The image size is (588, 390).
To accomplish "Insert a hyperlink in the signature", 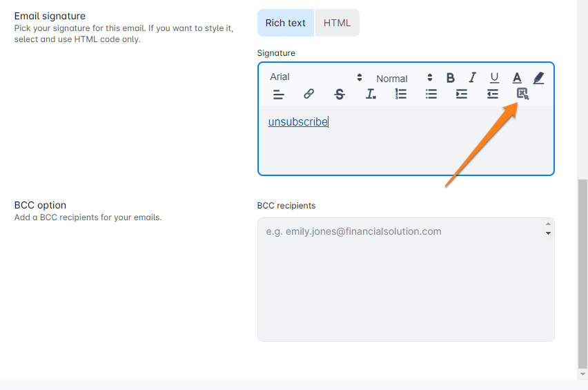I will tap(309, 95).
